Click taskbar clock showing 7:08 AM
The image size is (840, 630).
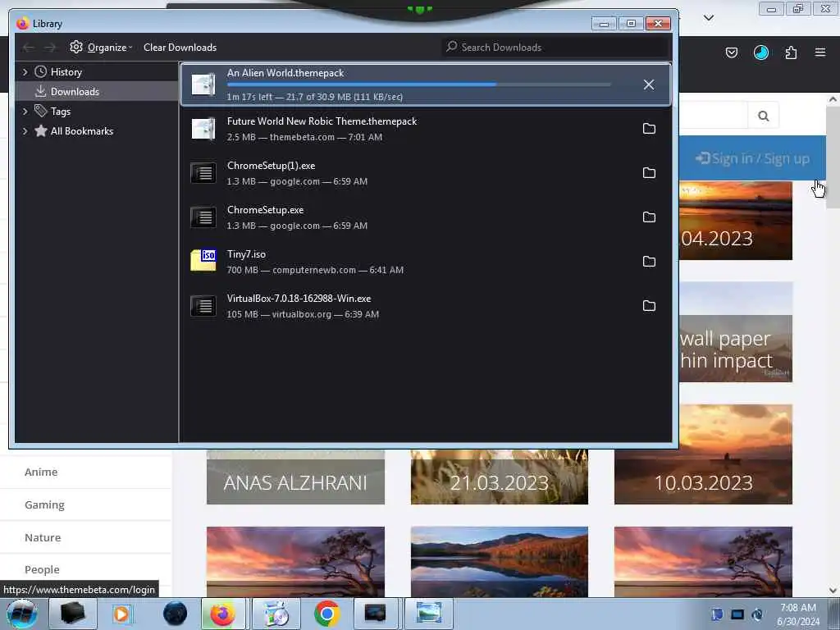click(797, 614)
